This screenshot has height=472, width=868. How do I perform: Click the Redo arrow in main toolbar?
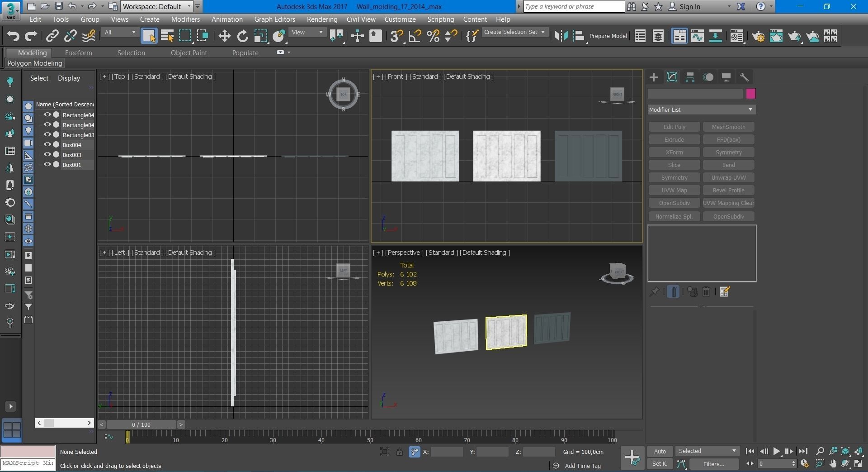[31, 36]
